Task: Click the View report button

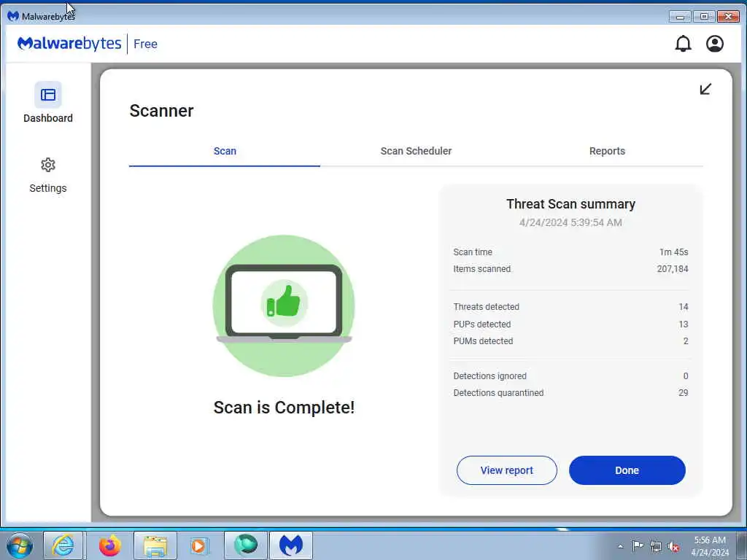Action: [506, 470]
